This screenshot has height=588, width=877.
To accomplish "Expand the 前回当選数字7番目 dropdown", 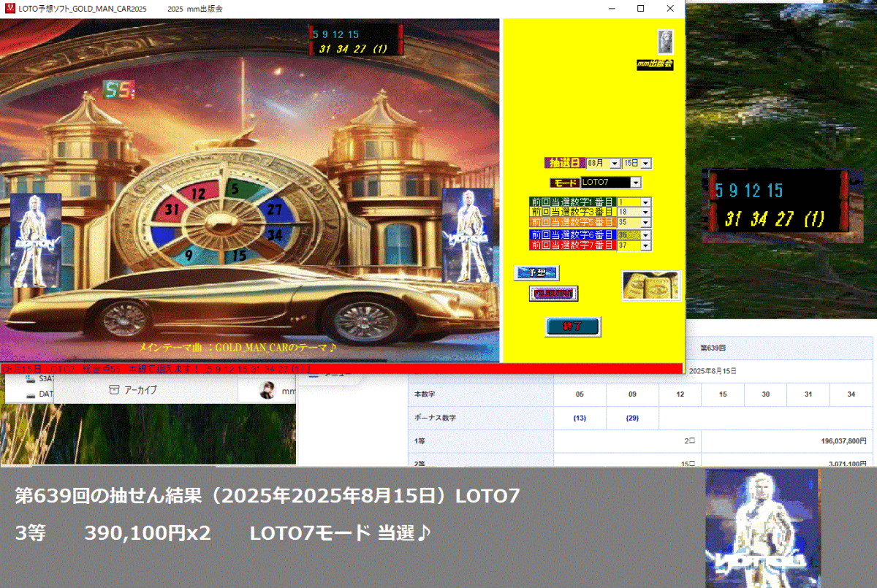I will coord(645,245).
